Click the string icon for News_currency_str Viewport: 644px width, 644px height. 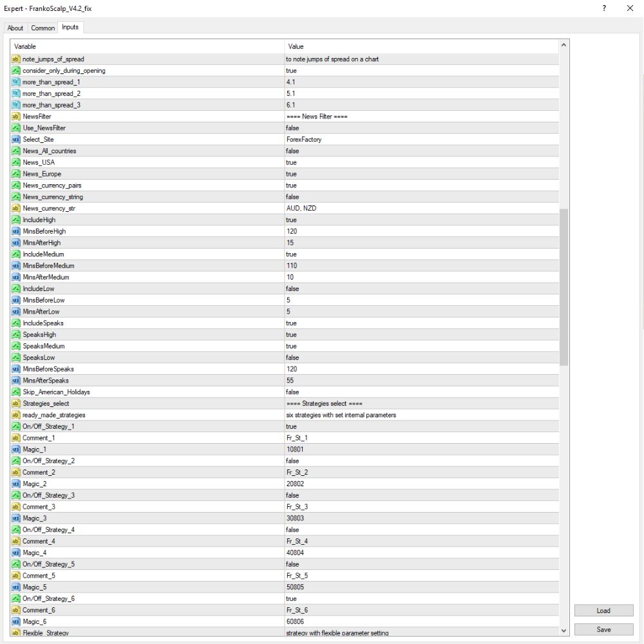click(x=16, y=209)
